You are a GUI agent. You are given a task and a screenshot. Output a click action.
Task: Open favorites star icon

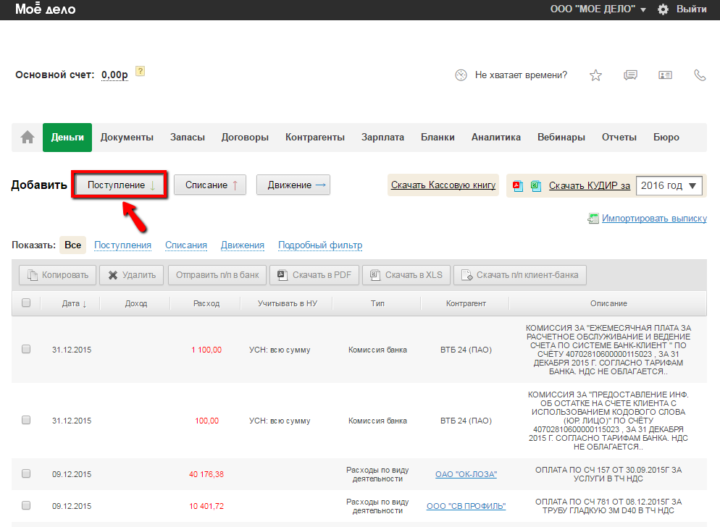(596, 75)
